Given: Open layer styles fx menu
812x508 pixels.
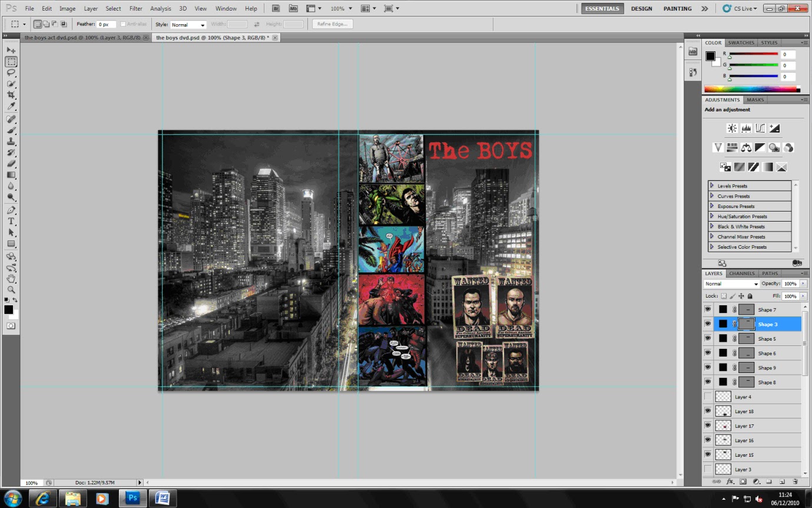Looking at the screenshot, I should [x=730, y=481].
